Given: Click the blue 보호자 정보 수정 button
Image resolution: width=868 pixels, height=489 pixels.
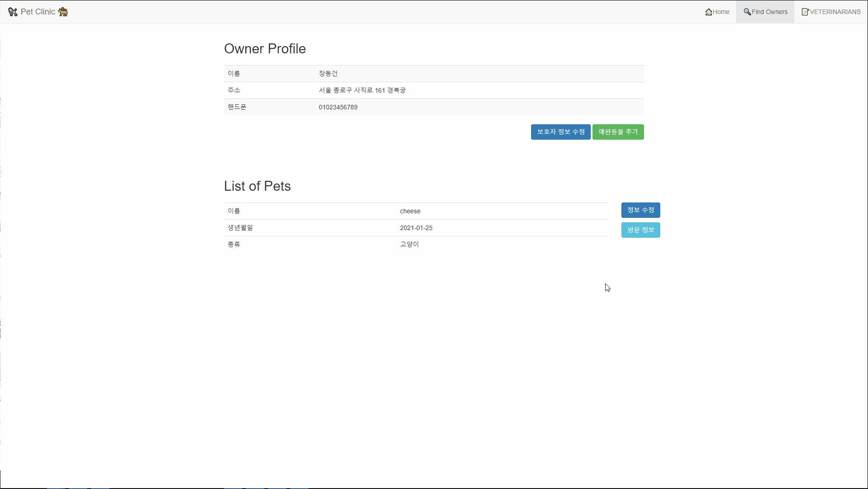Looking at the screenshot, I should pos(560,132).
